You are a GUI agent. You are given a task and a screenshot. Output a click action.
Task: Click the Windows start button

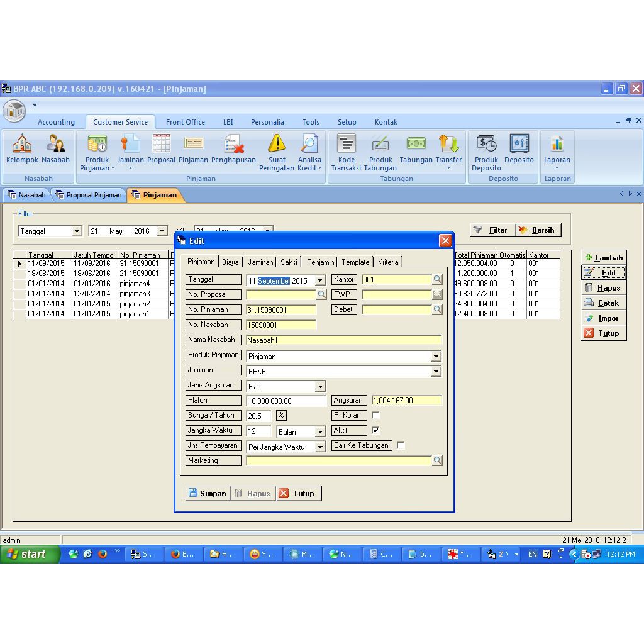(29, 554)
